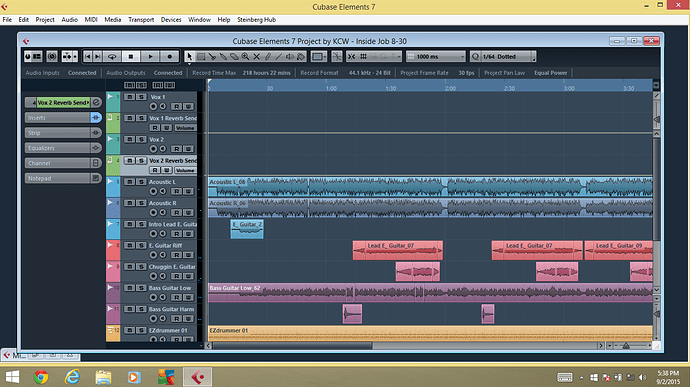Expand the Notepad inspector section

(x=58, y=178)
